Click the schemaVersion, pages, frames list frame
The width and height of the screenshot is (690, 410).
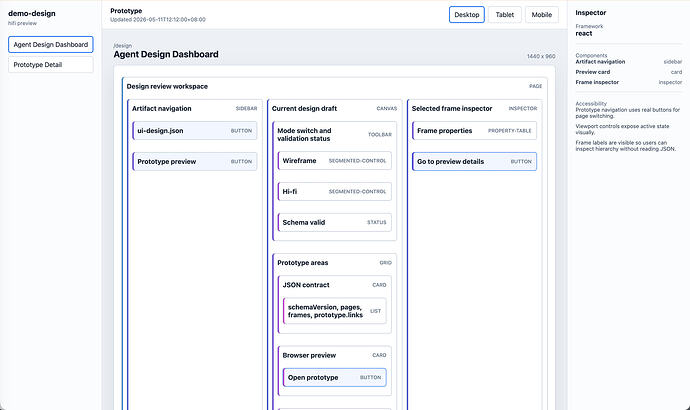click(334, 311)
